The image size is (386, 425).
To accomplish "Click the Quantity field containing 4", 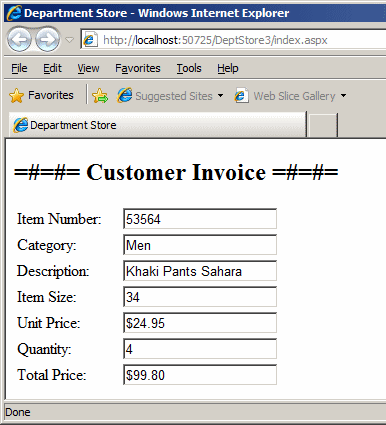I will pos(200,349).
